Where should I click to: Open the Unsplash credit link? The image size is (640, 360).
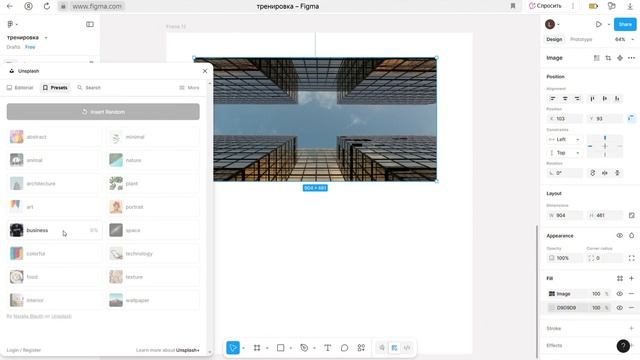tap(61, 316)
